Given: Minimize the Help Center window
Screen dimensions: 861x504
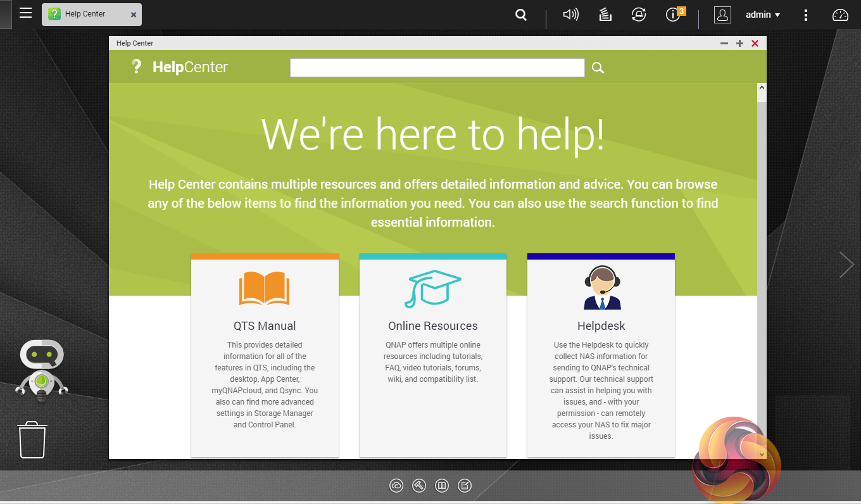Looking at the screenshot, I should pyautogui.click(x=724, y=43).
